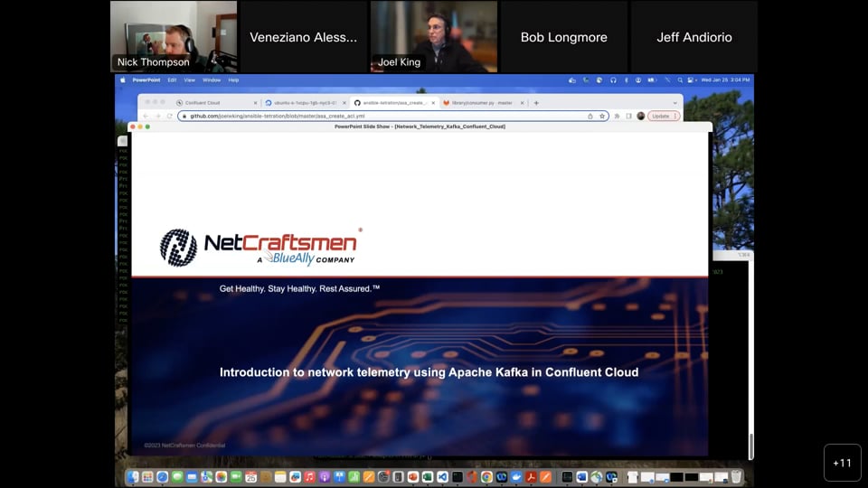Switch to the library/consumer.py browser tab
Screen dimensions: 868x488
pyautogui.click(x=483, y=103)
